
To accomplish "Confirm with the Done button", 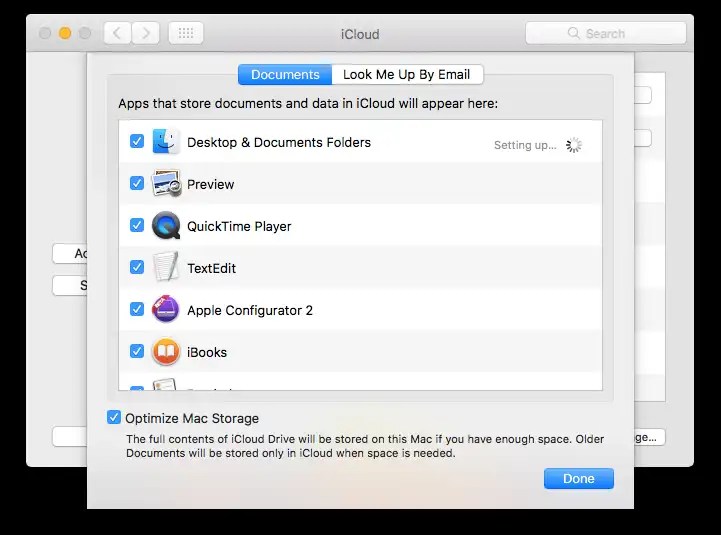I will click(578, 478).
